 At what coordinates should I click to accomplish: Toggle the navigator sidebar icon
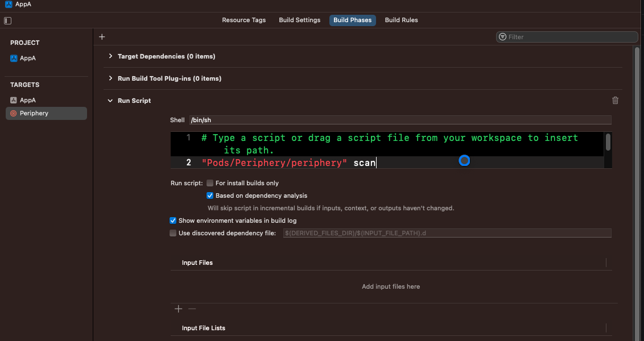pyautogui.click(x=7, y=20)
